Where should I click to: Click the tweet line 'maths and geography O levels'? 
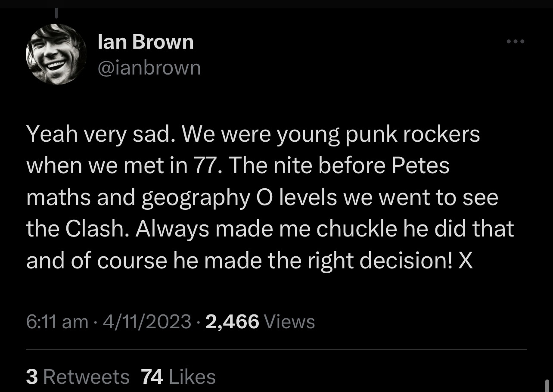262,198
